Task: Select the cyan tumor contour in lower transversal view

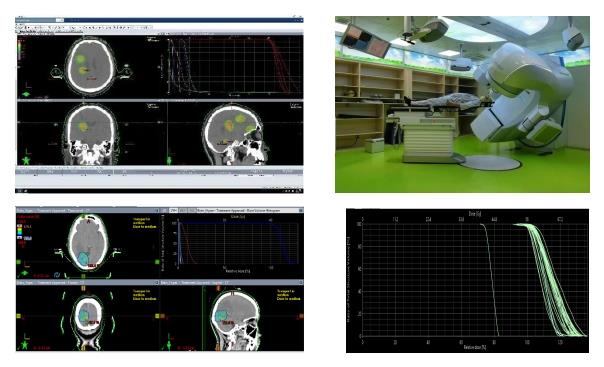Action: click(x=83, y=258)
